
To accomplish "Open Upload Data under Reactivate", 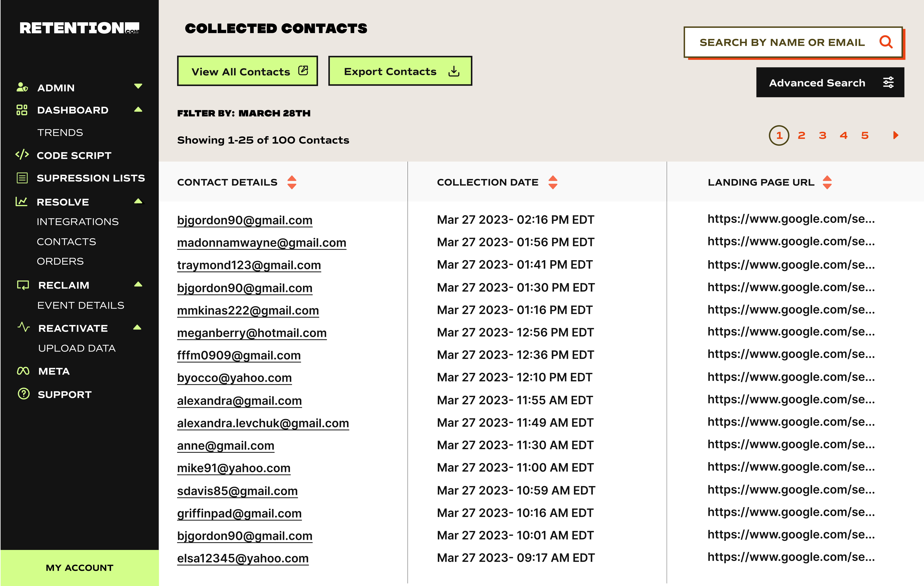I will [x=77, y=348].
